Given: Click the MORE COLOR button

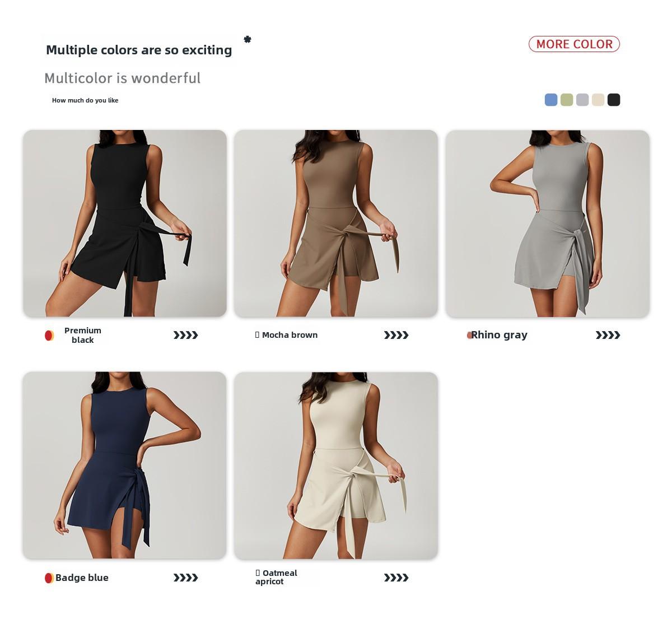Looking at the screenshot, I should (x=574, y=44).
